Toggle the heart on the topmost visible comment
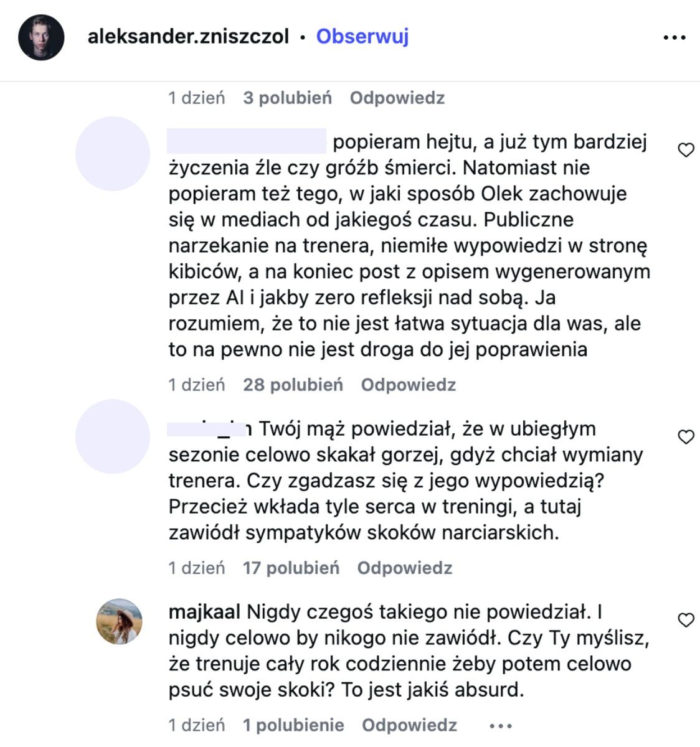 click(x=687, y=149)
